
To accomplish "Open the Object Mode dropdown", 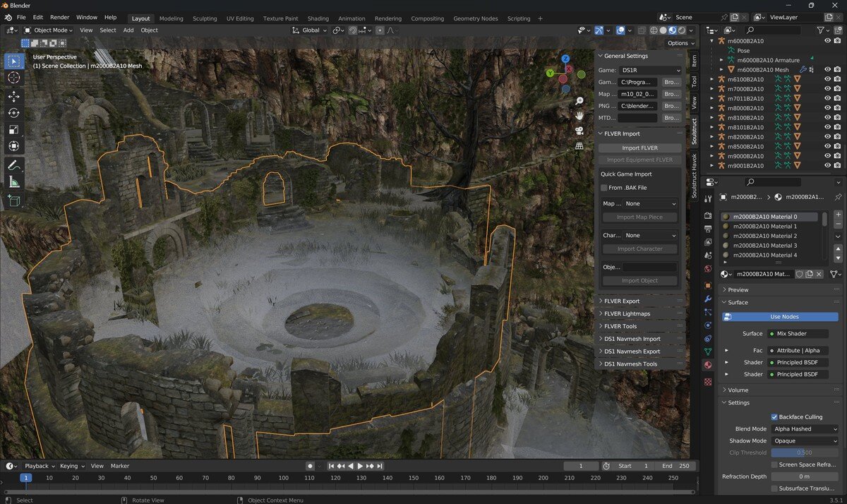I will pyautogui.click(x=49, y=30).
